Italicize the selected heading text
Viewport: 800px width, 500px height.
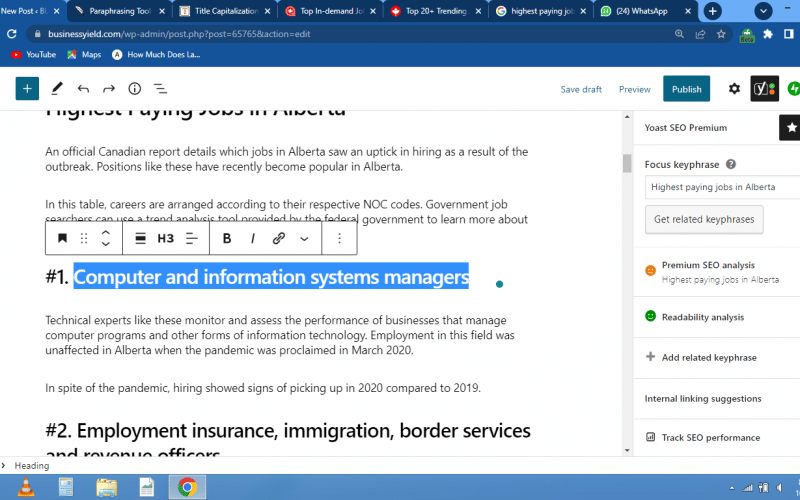point(253,238)
